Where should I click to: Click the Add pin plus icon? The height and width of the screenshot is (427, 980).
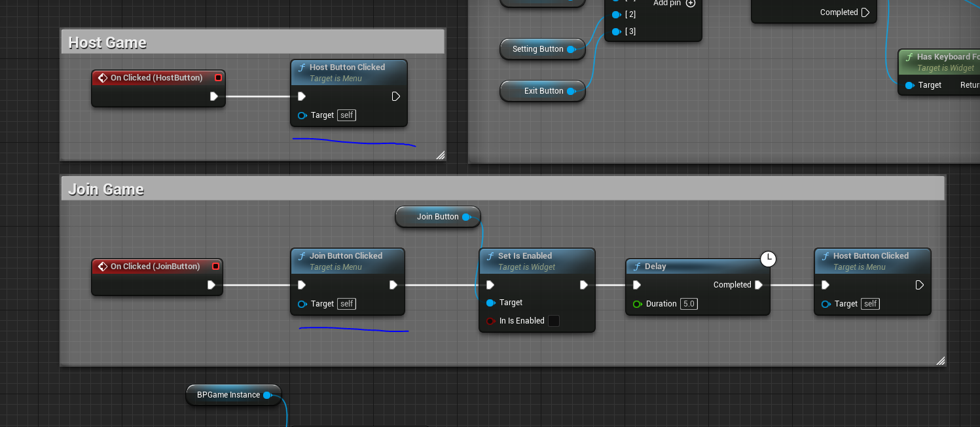(x=690, y=3)
